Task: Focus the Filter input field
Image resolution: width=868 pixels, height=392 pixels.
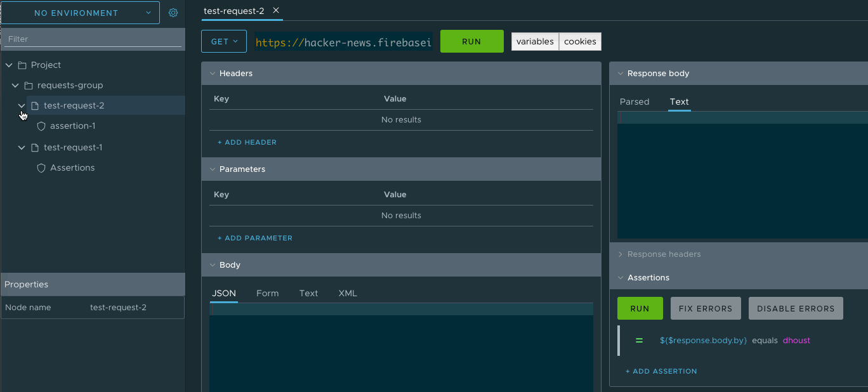Action: (x=93, y=39)
